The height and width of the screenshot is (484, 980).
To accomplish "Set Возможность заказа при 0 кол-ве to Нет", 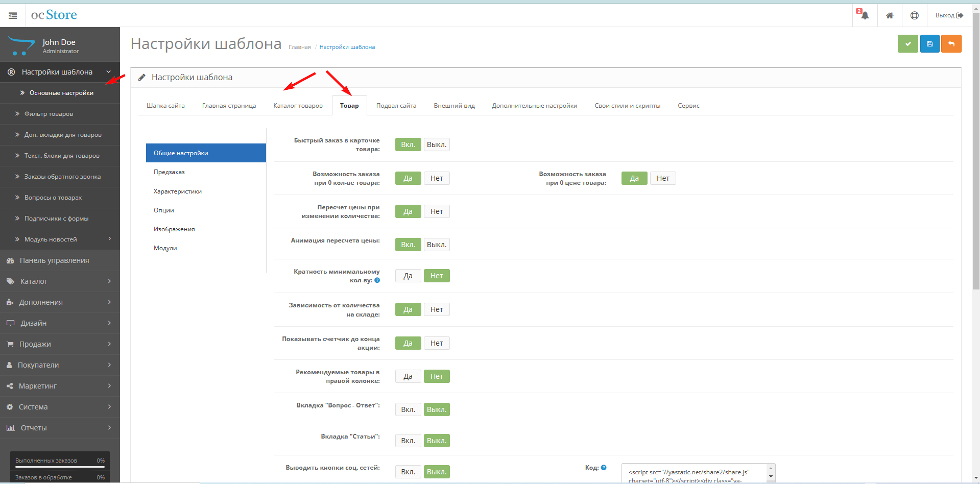I will tap(437, 178).
